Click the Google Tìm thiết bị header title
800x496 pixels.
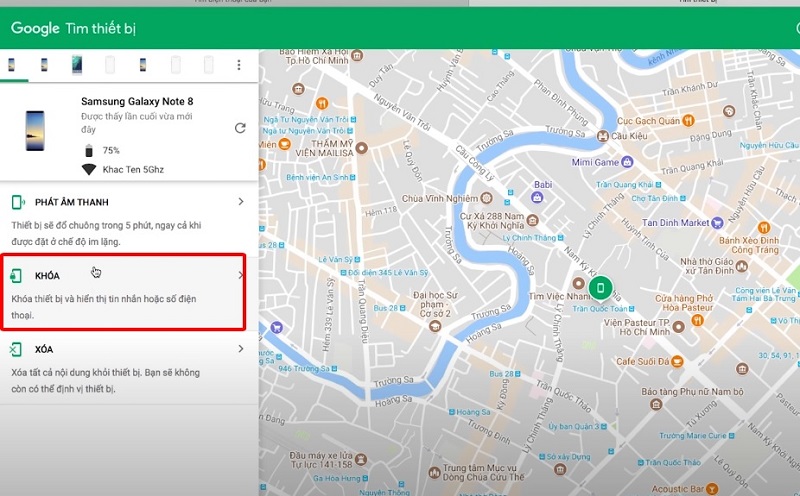73,28
